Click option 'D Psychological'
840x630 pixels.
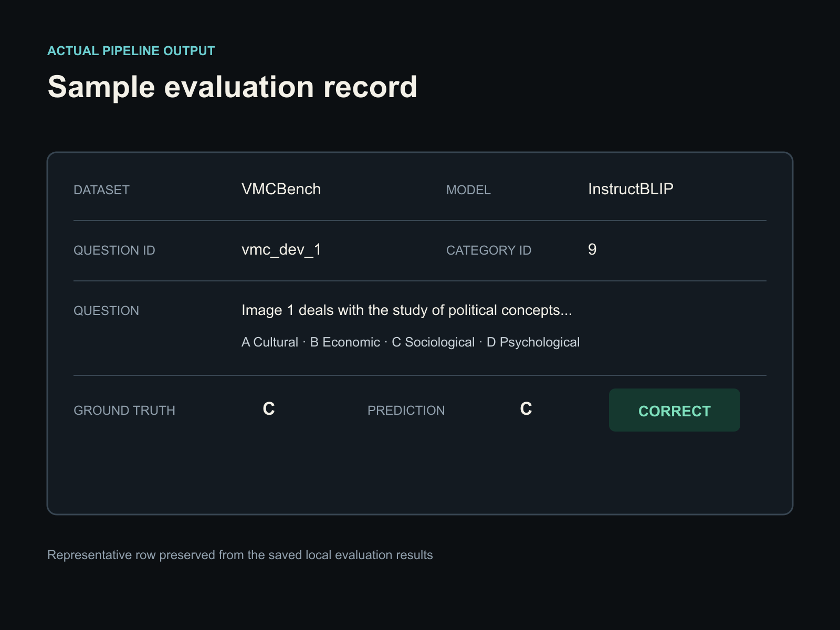(533, 342)
